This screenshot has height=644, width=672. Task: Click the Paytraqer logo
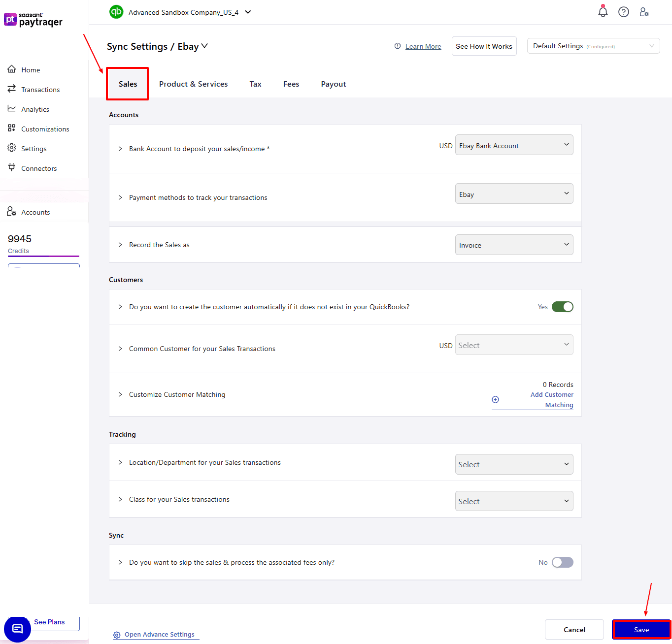coord(34,20)
